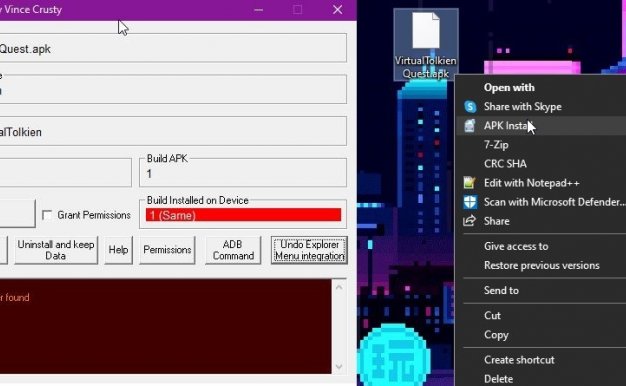
Task: Click the Skype icon in context menu
Action: click(x=470, y=107)
